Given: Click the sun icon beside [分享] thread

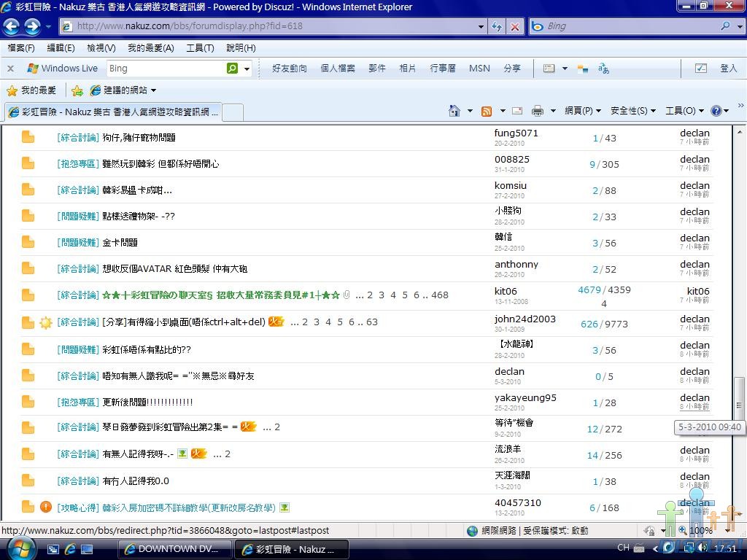Looking at the screenshot, I should tap(46, 323).
